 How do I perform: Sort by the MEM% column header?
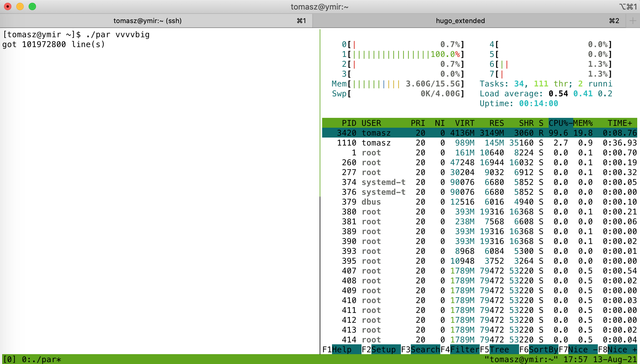(583, 123)
